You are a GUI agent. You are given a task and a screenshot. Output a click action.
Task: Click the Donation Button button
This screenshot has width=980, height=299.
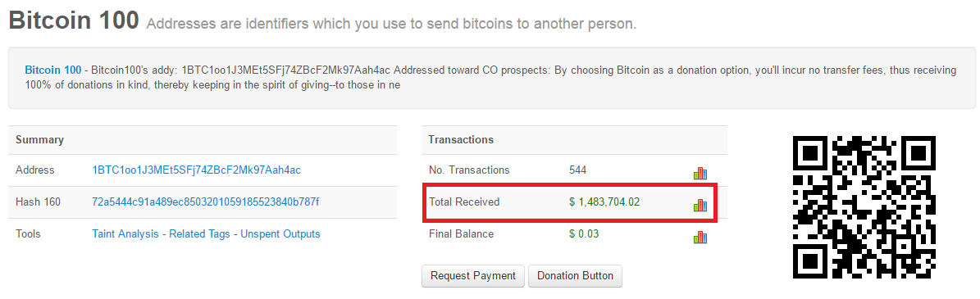pos(575,276)
